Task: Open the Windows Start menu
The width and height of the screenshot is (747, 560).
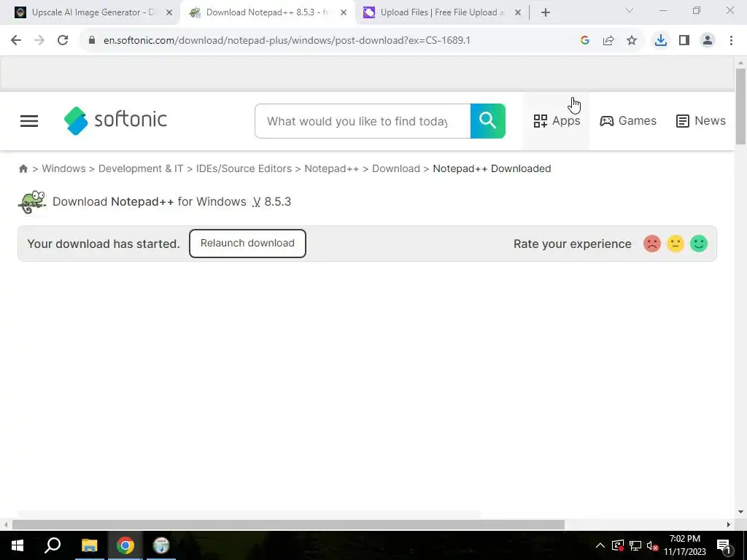Action: (x=18, y=545)
